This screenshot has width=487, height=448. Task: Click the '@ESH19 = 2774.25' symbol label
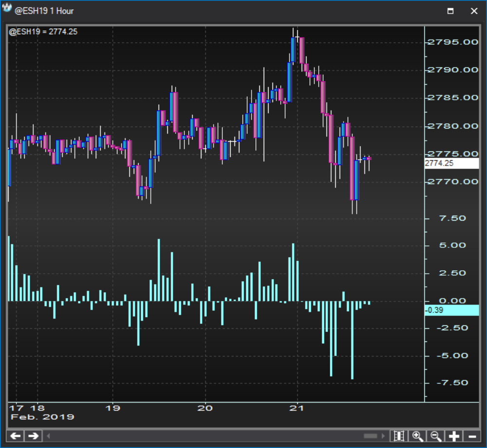(43, 32)
